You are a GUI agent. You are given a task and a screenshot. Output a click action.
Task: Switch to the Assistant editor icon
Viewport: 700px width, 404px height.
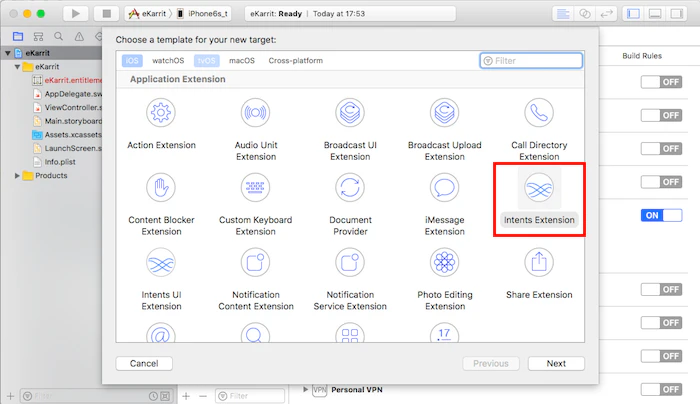pyautogui.click(x=585, y=14)
